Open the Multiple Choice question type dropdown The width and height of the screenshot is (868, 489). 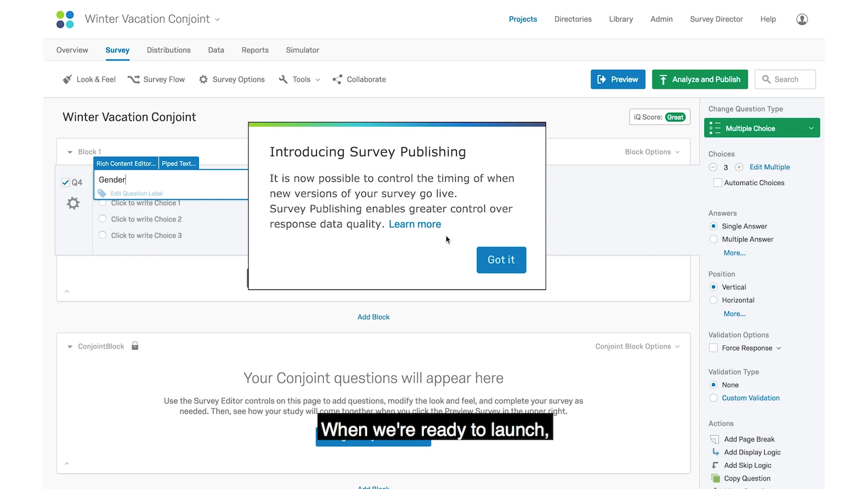[x=762, y=127]
